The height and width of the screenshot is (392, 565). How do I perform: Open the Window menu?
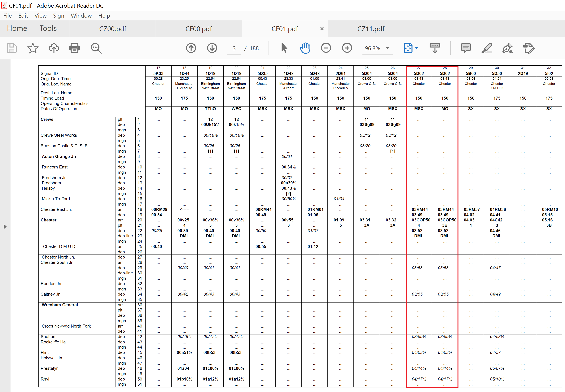coord(81,16)
